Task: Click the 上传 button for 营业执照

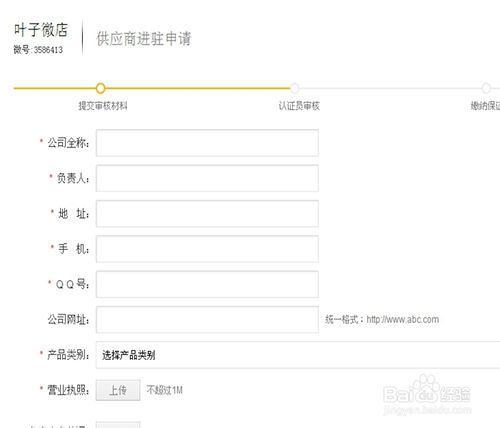Action: 118,390
